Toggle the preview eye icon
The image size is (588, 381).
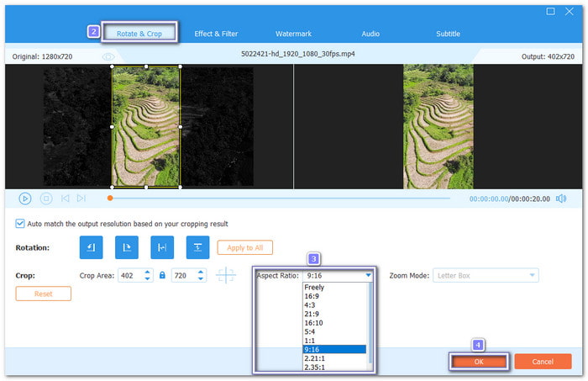click(x=108, y=56)
